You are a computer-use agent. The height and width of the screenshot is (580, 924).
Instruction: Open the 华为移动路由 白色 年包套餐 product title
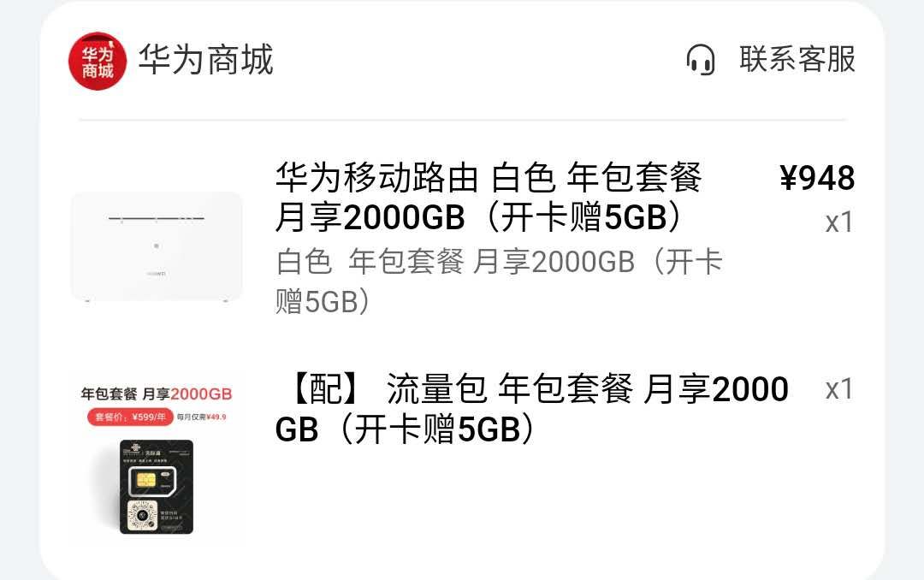click(489, 197)
